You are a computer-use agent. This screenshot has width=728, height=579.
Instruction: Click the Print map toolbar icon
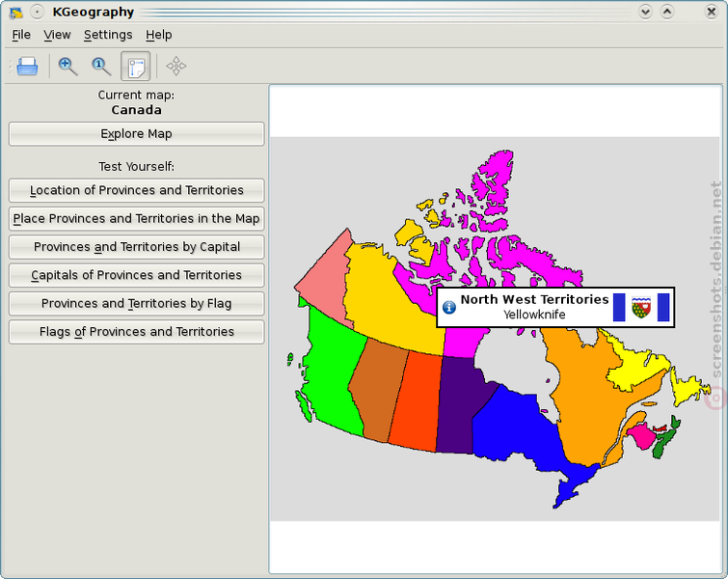(27, 66)
